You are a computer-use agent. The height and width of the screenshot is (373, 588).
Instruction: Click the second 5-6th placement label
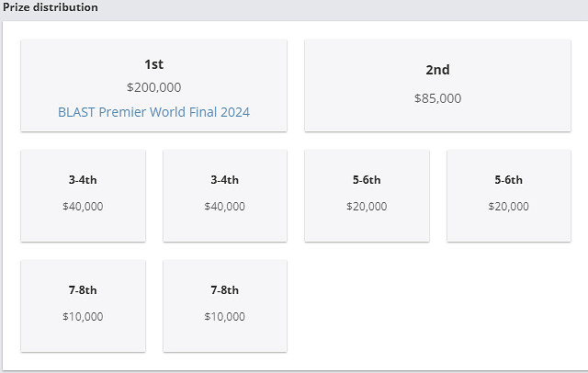(x=508, y=180)
